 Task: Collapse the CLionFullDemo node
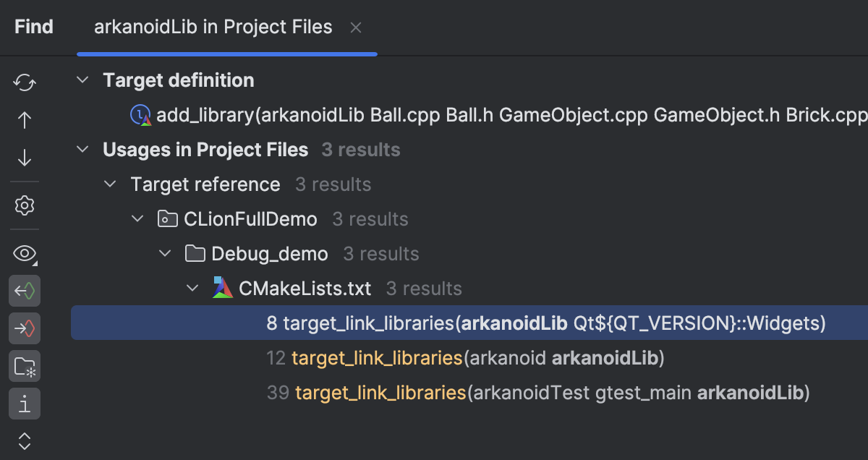(x=137, y=219)
